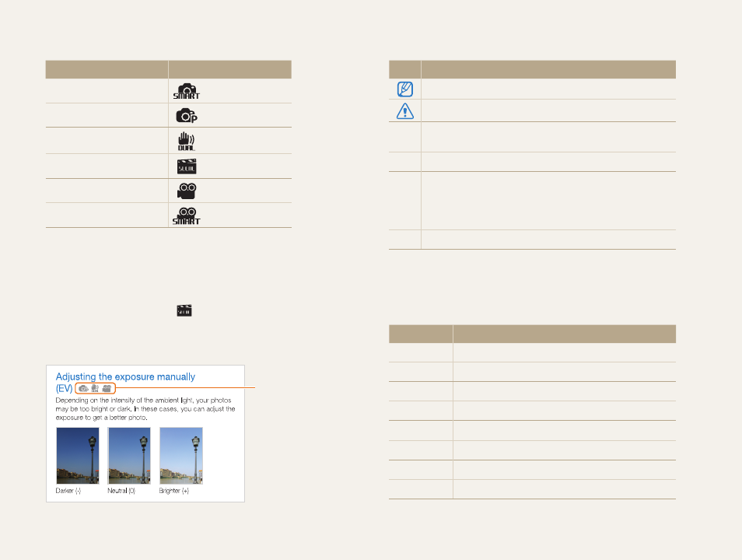Click the Smart Movie camcorder icon
This screenshot has width=742, height=560.
point(187,216)
